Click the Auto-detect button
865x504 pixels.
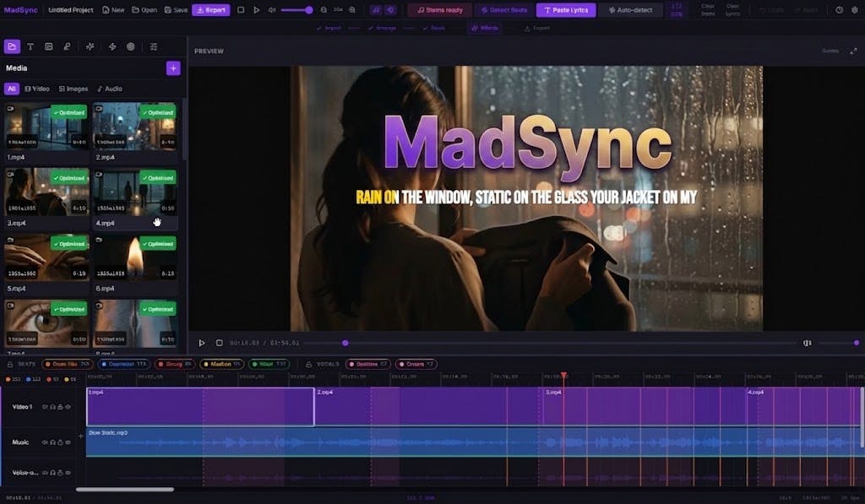coord(630,10)
